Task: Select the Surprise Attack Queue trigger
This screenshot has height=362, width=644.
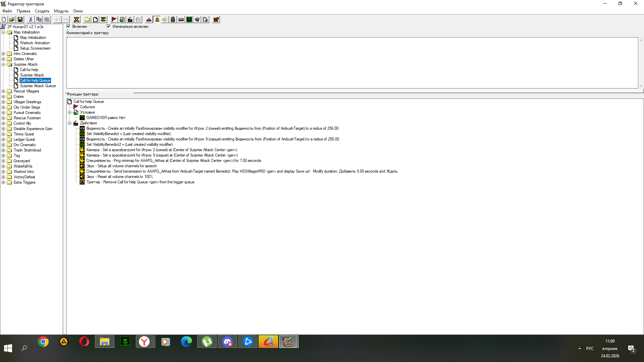Action: (x=38, y=86)
